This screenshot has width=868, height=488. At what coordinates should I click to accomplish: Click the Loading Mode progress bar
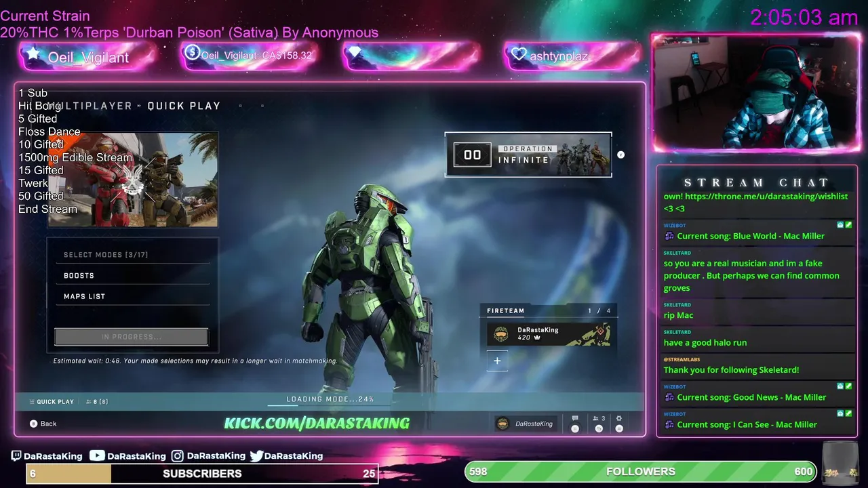coord(330,405)
